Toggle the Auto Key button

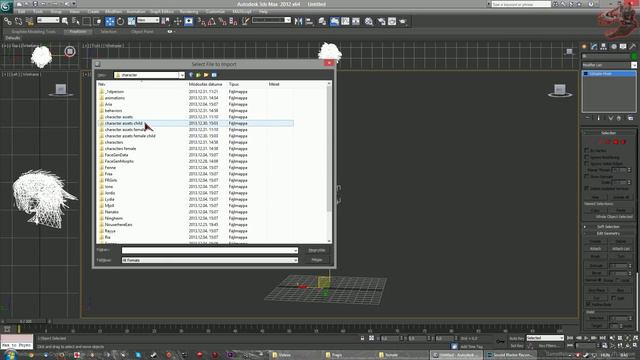(516, 338)
